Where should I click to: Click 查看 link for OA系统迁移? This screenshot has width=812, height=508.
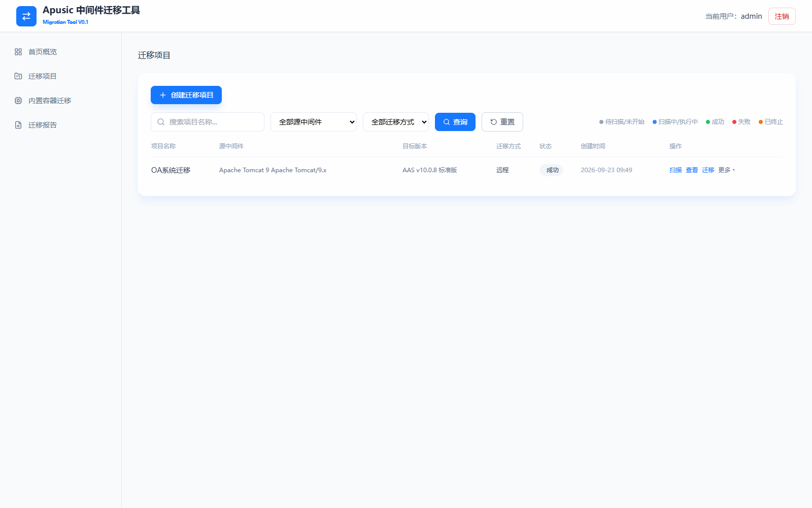pyautogui.click(x=692, y=170)
